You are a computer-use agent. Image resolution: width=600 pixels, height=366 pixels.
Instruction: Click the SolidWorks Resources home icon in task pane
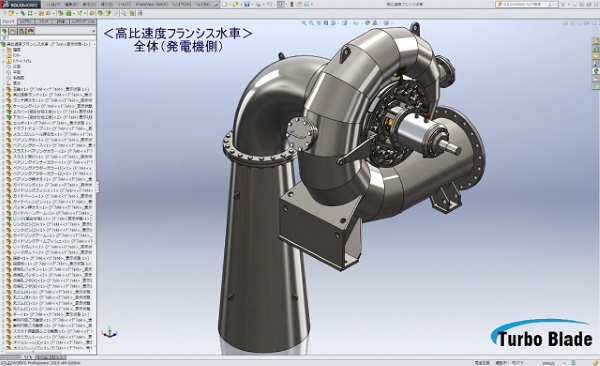pyautogui.click(x=596, y=41)
